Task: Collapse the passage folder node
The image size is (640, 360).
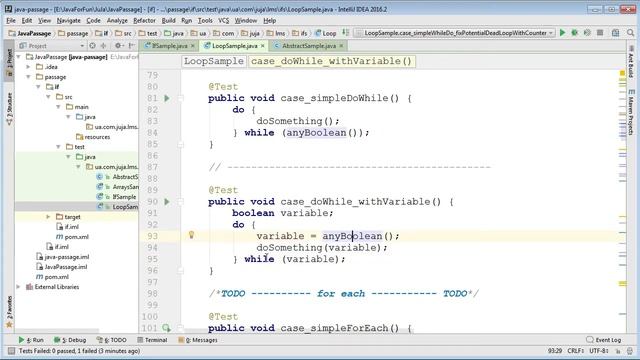Action: point(29,77)
